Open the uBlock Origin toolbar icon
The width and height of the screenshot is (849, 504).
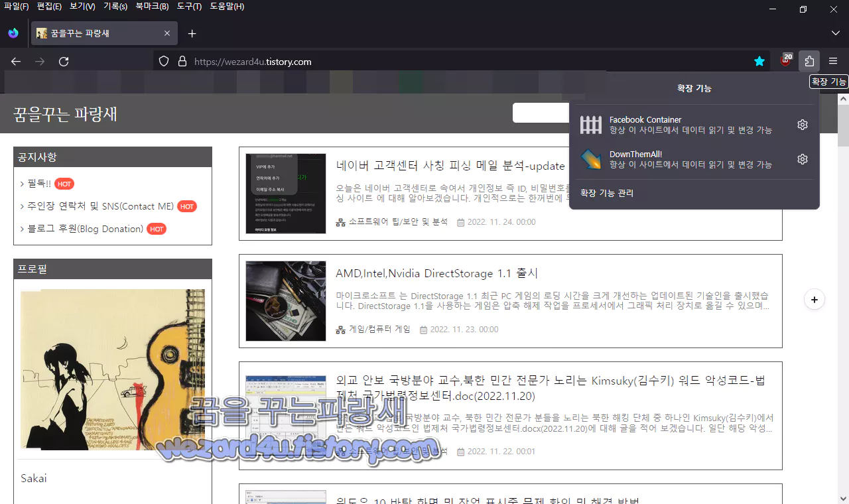786,61
